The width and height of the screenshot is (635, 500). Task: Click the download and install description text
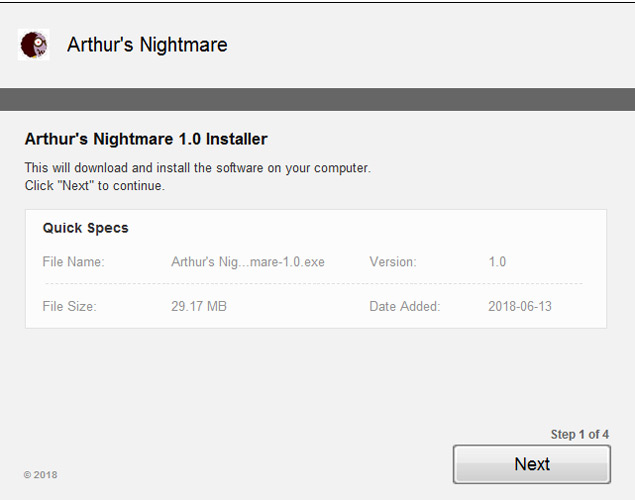[198, 168]
